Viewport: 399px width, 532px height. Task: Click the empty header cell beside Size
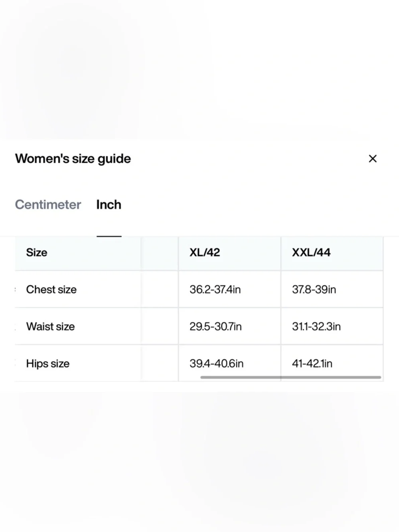[160, 252]
